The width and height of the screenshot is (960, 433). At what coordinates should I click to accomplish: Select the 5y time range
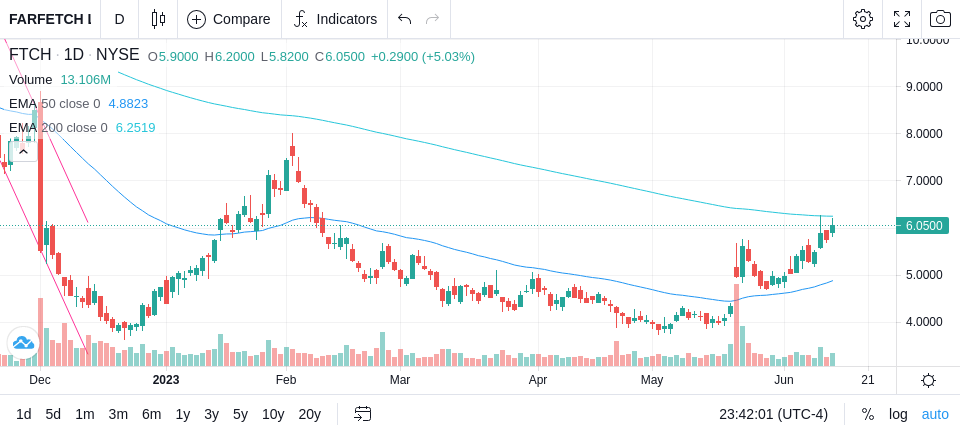(240, 415)
